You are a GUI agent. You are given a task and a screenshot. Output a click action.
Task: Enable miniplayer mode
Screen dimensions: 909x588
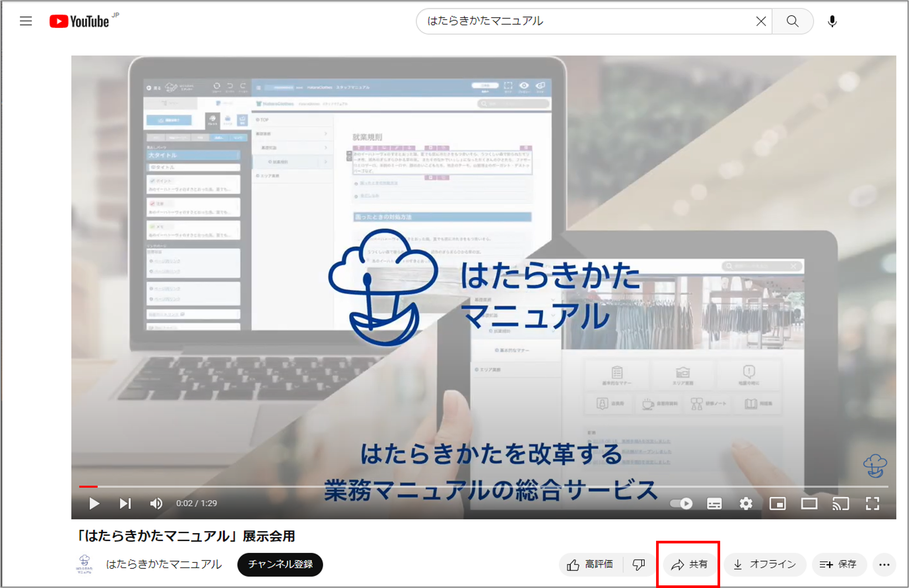[777, 504]
